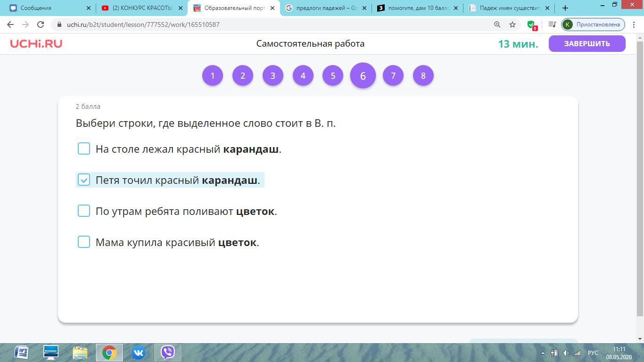Select current question 6 circle
Image resolution: width=644 pixels, height=362 pixels.
363,75
